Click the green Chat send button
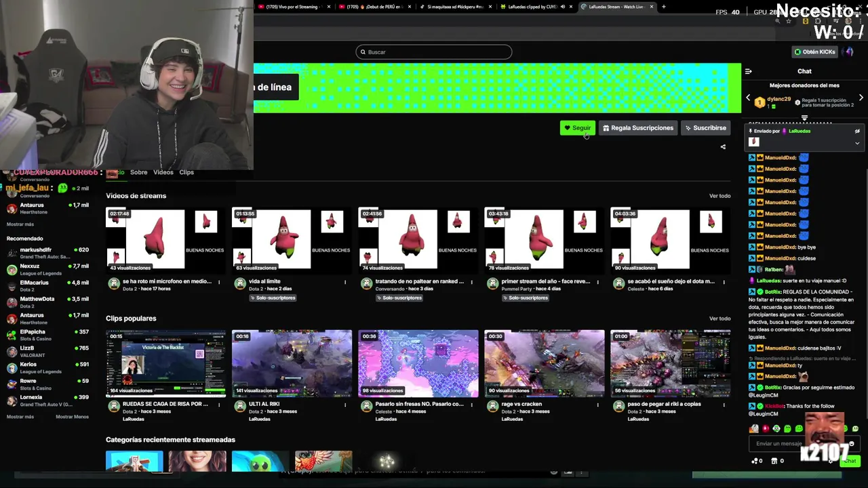Screen dimensions: 868x488 [x=850, y=461]
